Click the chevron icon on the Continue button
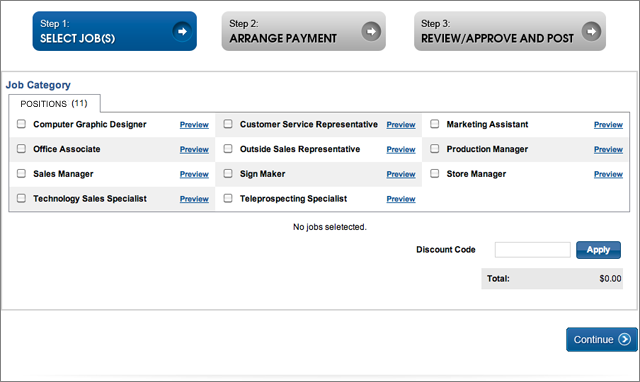 tap(624, 339)
